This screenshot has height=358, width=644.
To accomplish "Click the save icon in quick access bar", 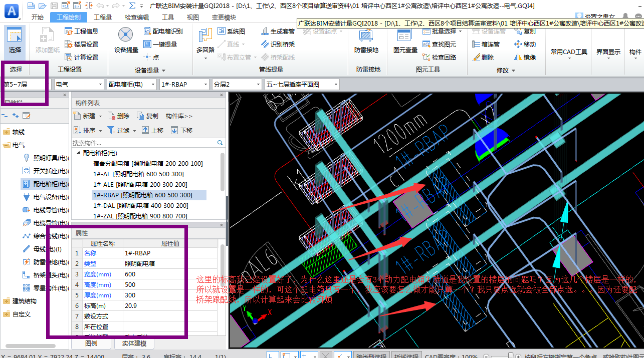I will click(x=55, y=6).
